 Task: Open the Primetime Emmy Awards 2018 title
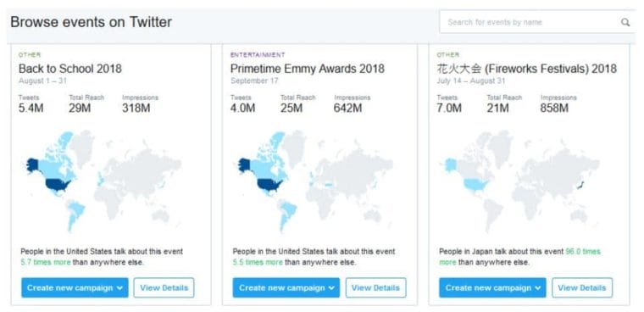[x=308, y=68]
